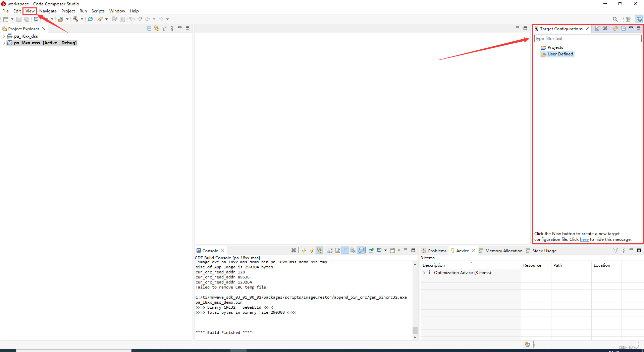Screen dimensions: 644x352
Task: Open the Project menu
Action: tap(68, 11)
